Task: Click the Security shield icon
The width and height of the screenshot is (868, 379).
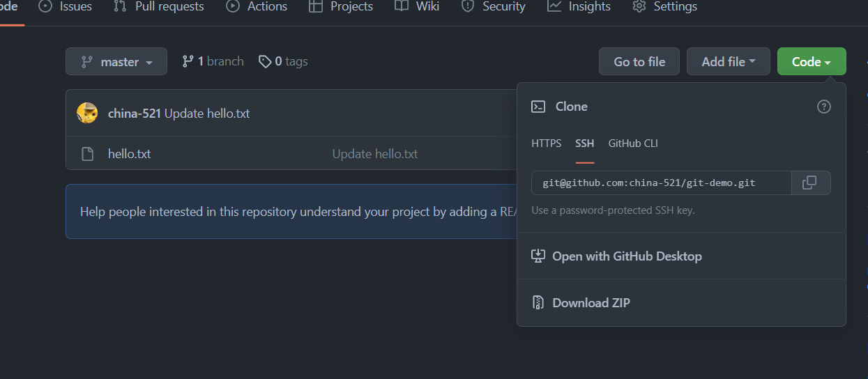Action: tap(468, 6)
